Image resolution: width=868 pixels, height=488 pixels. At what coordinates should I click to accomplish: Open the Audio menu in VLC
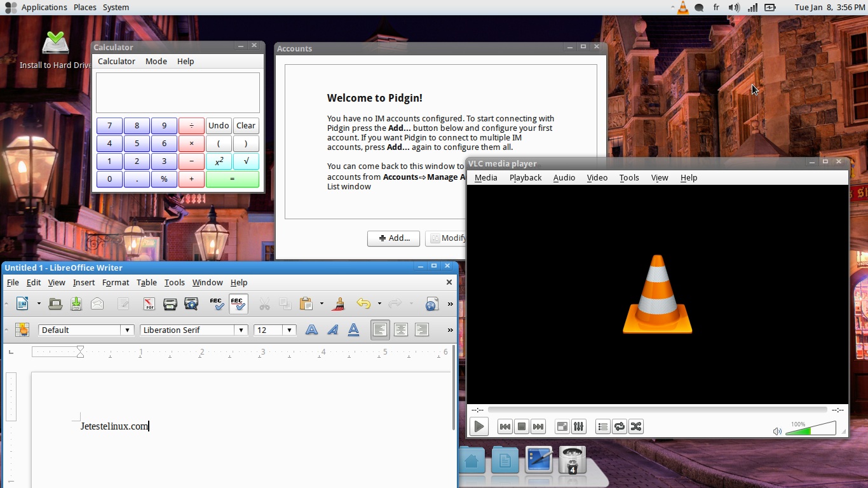[564, 177]
